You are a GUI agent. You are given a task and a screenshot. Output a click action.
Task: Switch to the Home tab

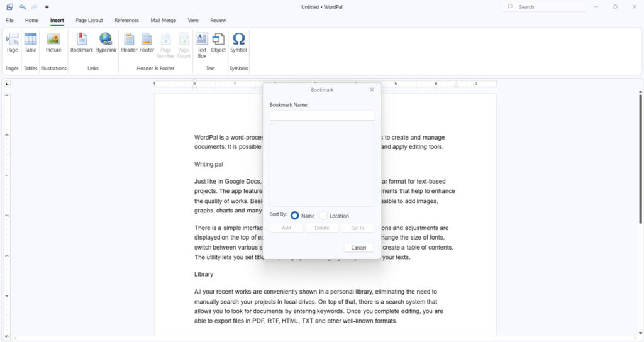(x=31, y=20)
